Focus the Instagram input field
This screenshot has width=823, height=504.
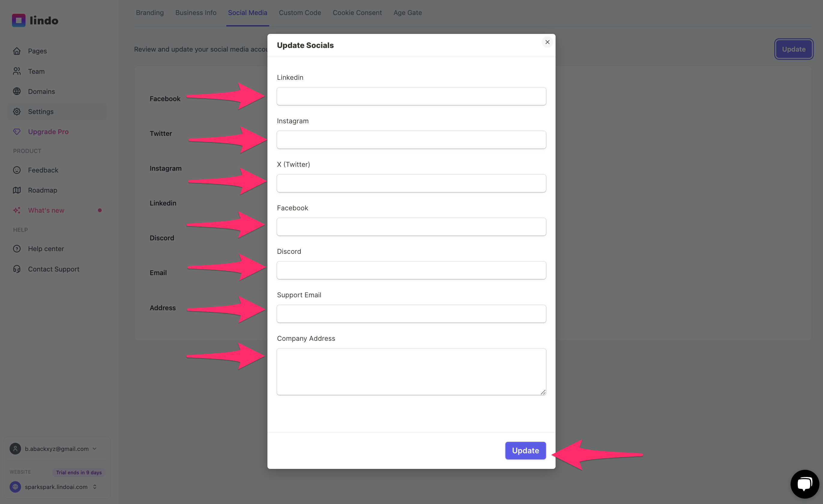411,139
